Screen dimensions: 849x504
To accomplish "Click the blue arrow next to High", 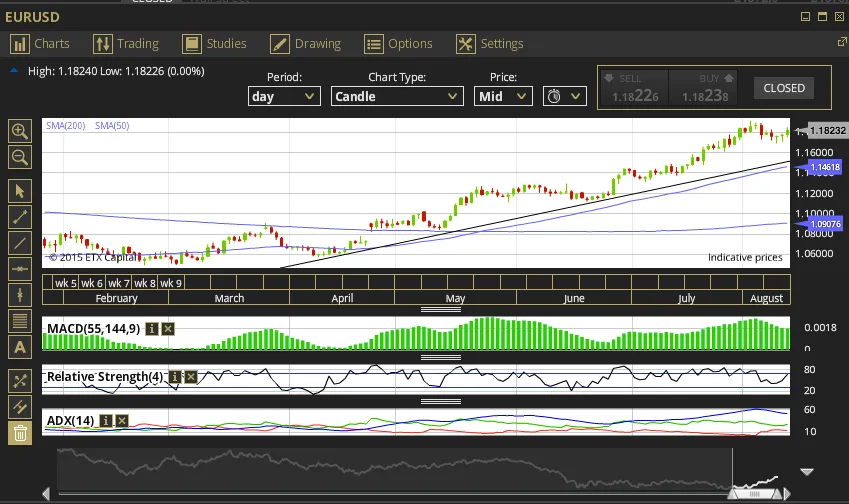I will (x=14, y=71).
